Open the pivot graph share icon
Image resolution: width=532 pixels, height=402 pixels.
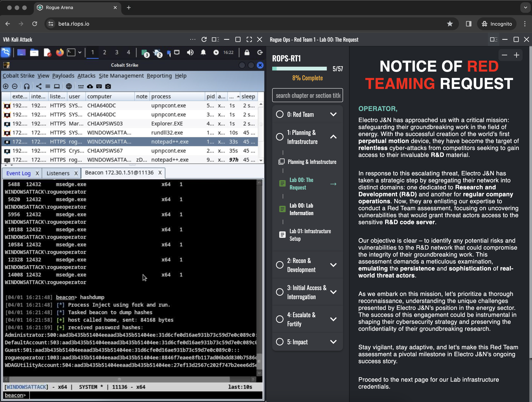[39, 86]
